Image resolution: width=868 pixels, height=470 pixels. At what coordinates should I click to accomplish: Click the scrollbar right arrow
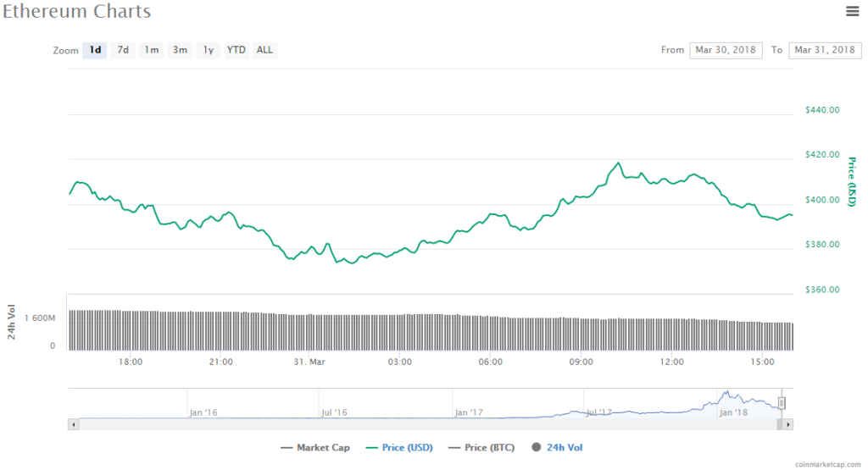click(x=788, y=423)
